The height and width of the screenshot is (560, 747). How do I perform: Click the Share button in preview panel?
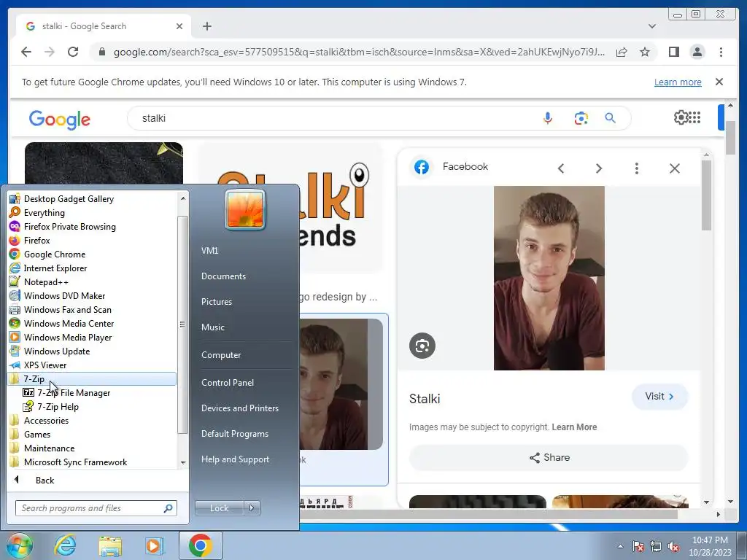coord(549,458)
